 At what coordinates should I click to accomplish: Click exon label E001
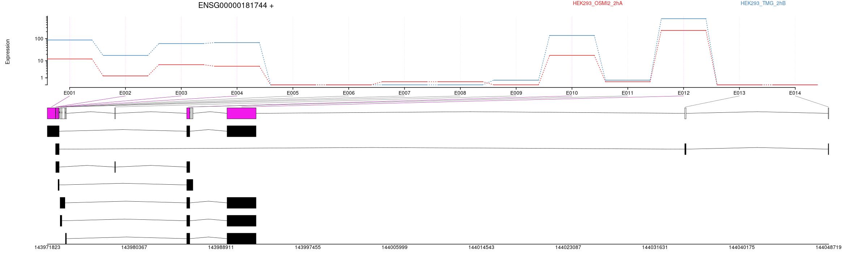(x=69, y=93)
